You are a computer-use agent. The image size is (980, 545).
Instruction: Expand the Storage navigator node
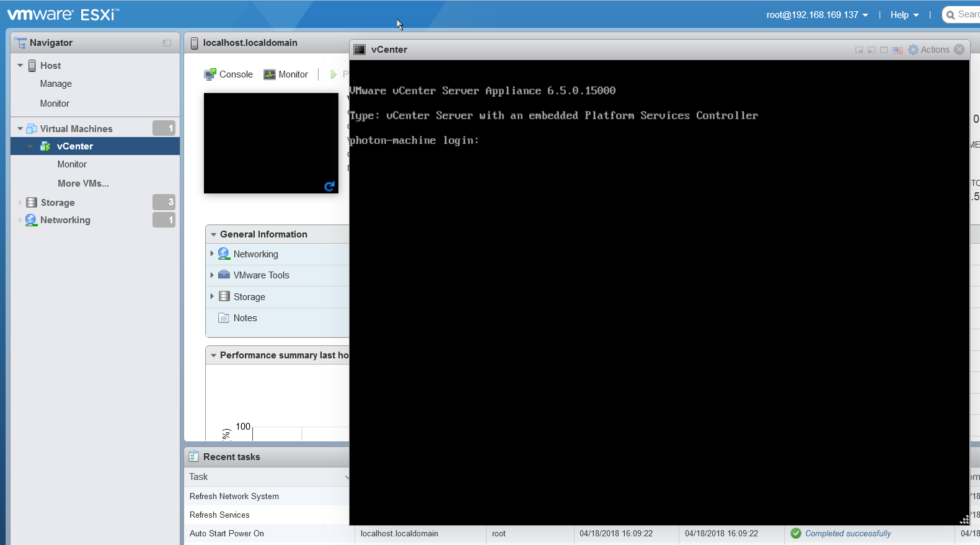click(x=20, y=203)
